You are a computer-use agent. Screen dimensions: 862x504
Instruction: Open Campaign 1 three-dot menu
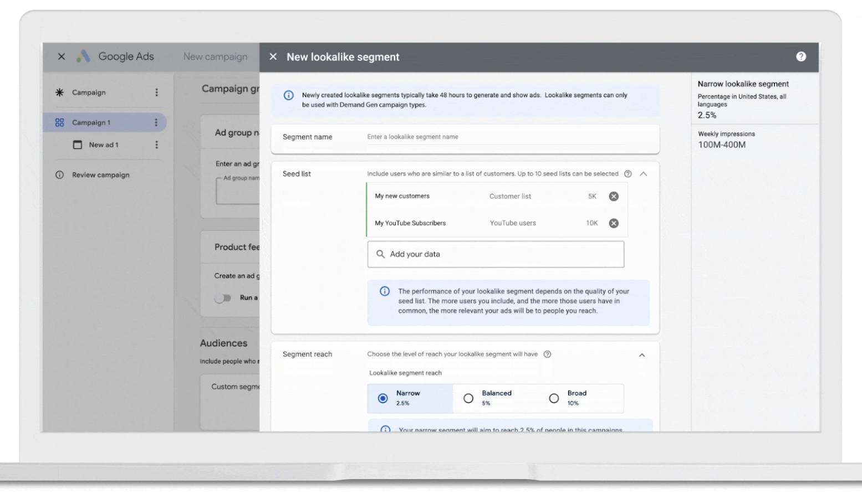pyautogui.click(x=156, y=122)
